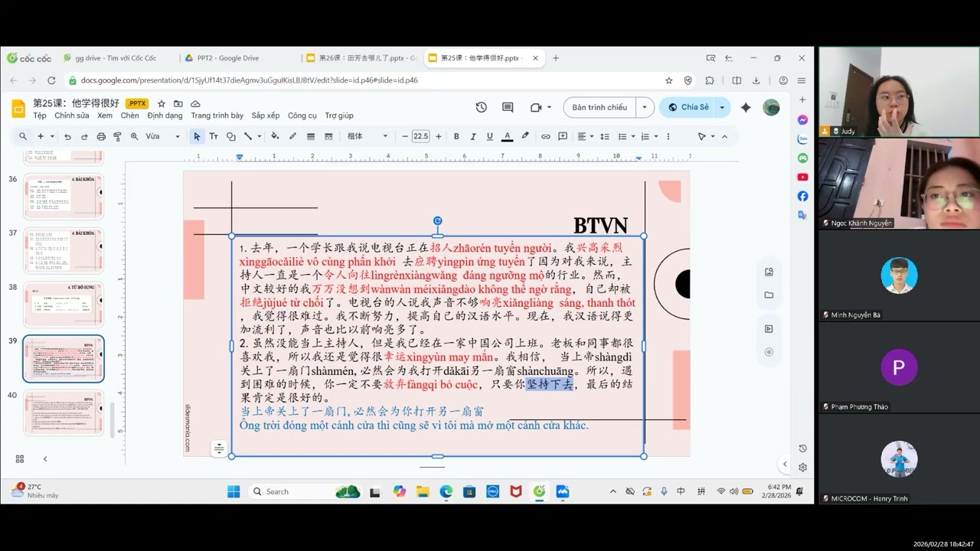Open the fill color bucket
Screen dimensions: 980x551
[275, 136]
